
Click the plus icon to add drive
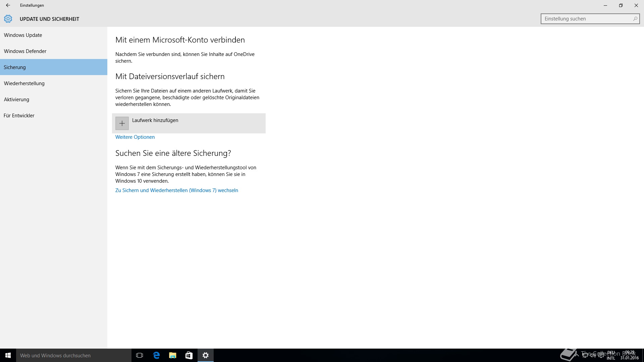pyautogui.click(x=122, y=123)
